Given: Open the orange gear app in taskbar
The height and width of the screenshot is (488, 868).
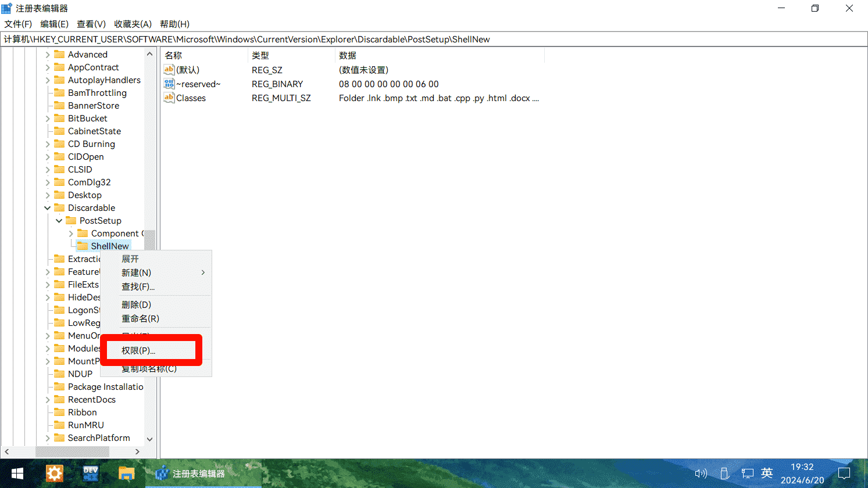Looking at the screenshot, I should point(54,473).
